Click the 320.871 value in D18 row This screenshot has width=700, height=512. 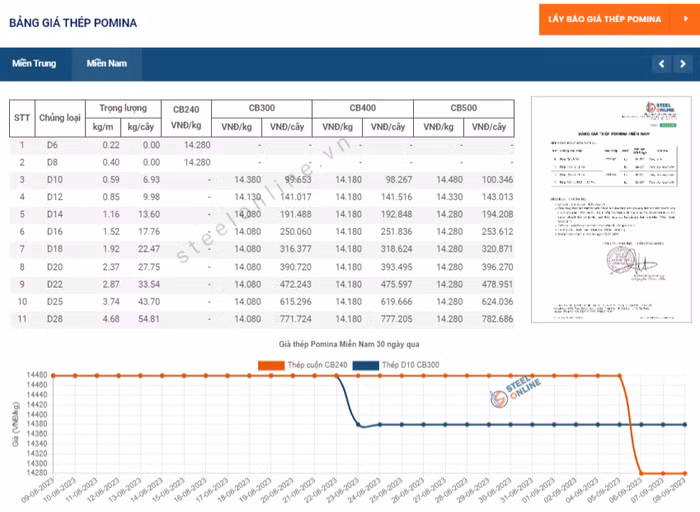pyautogui.click(x=497, y=249)
